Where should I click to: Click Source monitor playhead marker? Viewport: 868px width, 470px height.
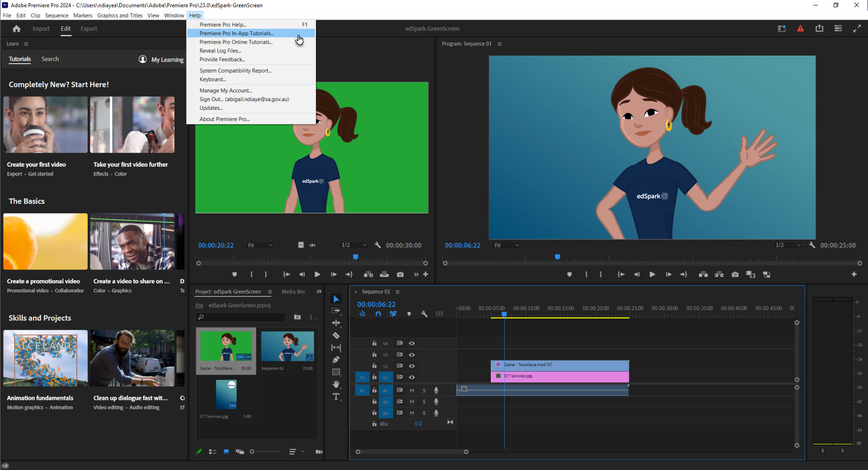click(356, 257)
